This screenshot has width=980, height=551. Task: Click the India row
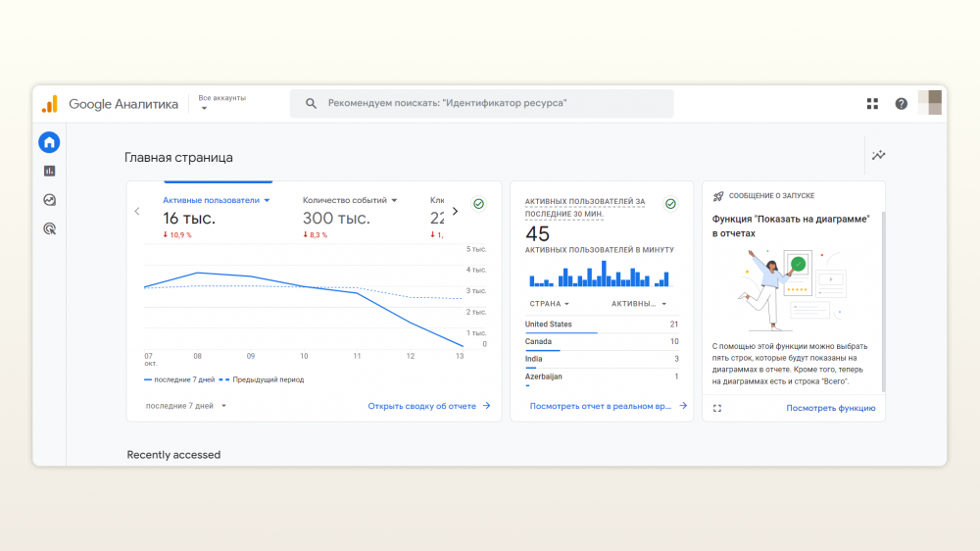(x=602, y=359)
